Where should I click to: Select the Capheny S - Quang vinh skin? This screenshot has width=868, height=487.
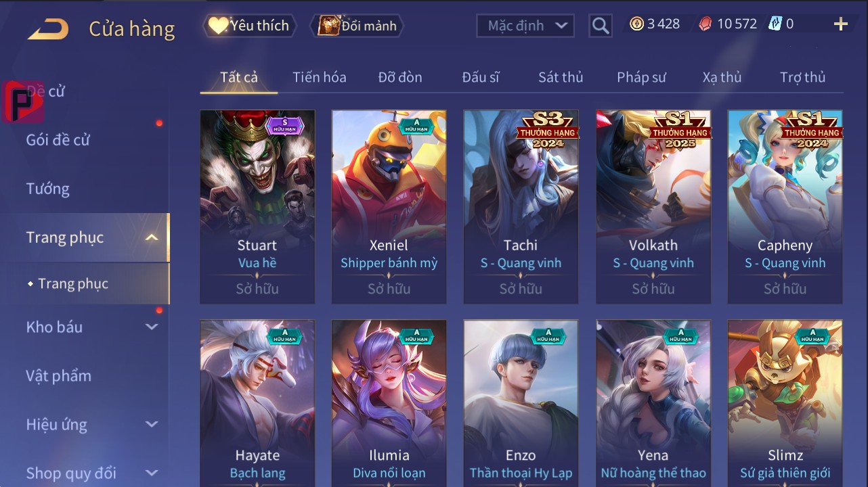pos(785,207)
